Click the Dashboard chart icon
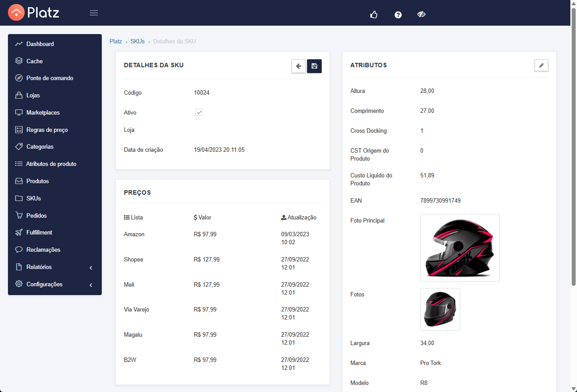Screen dimensions: 577x392 pyautogui.click(x=19, y=44)
